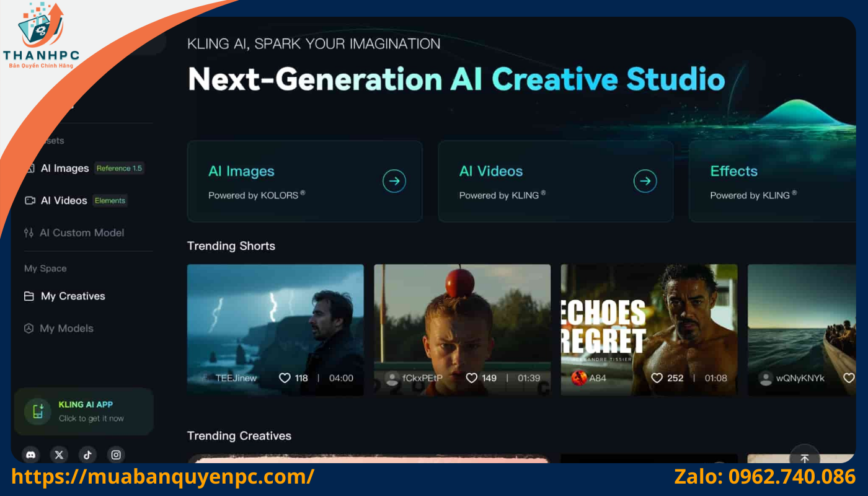Open the X (Twitter) social icon
Image resolution: width=868 pixels, height=496 pixels.
tap(59, 454)
